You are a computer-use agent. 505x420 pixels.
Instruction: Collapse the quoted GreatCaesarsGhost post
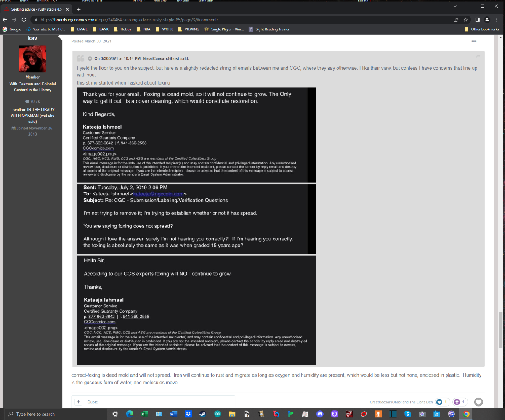pyautogui.click(x=90, y=58)
